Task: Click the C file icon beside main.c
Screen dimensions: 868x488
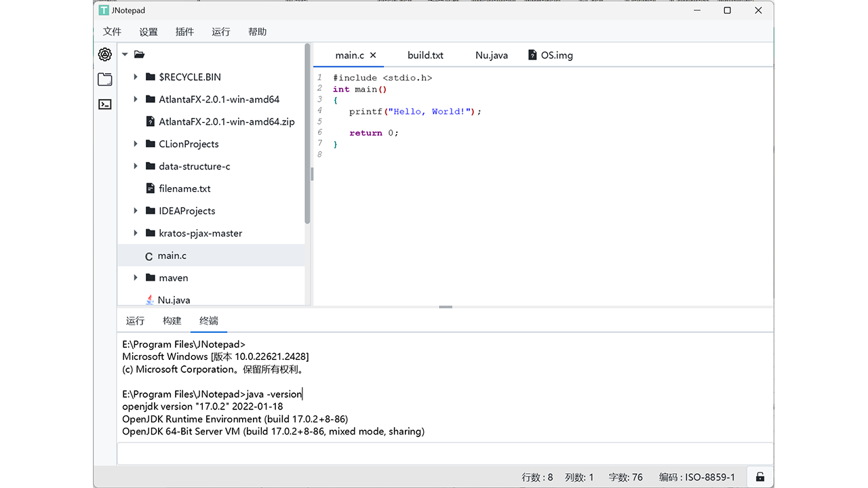Action: [148, 256]
